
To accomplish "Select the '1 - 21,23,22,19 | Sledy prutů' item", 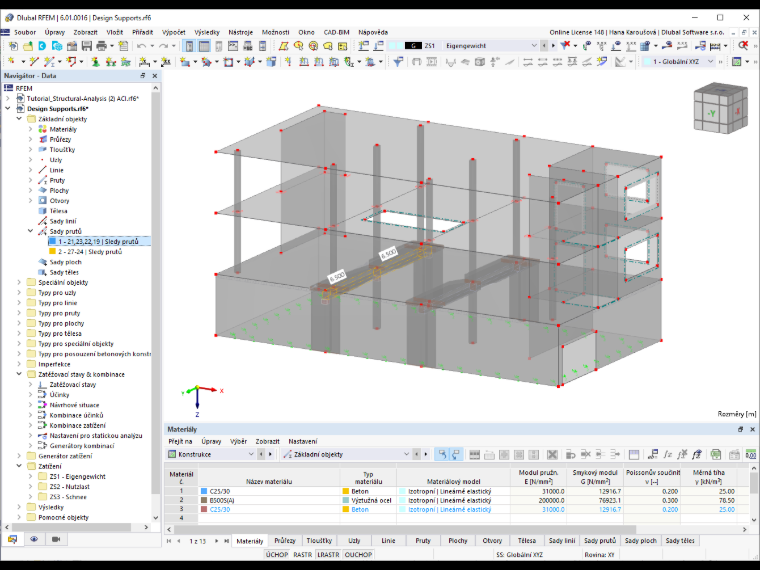I will pyautogui.click(x=98, y=241).
